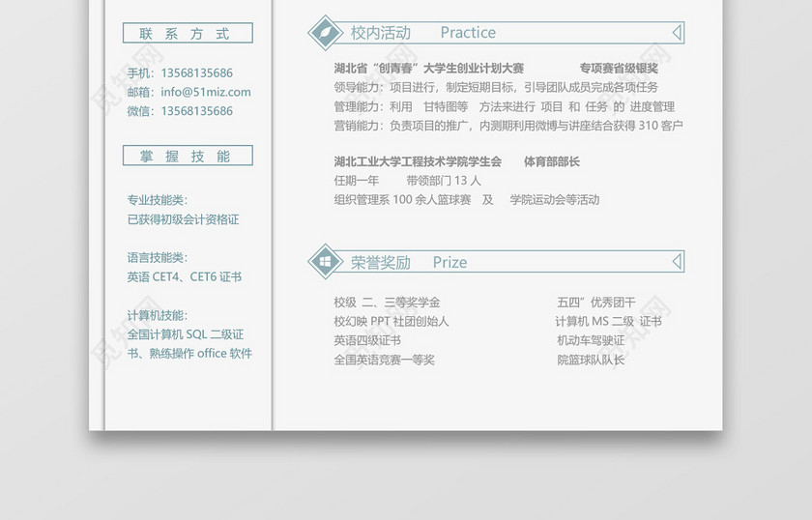Click the 语言技能类 label

(x=158, y=257)
